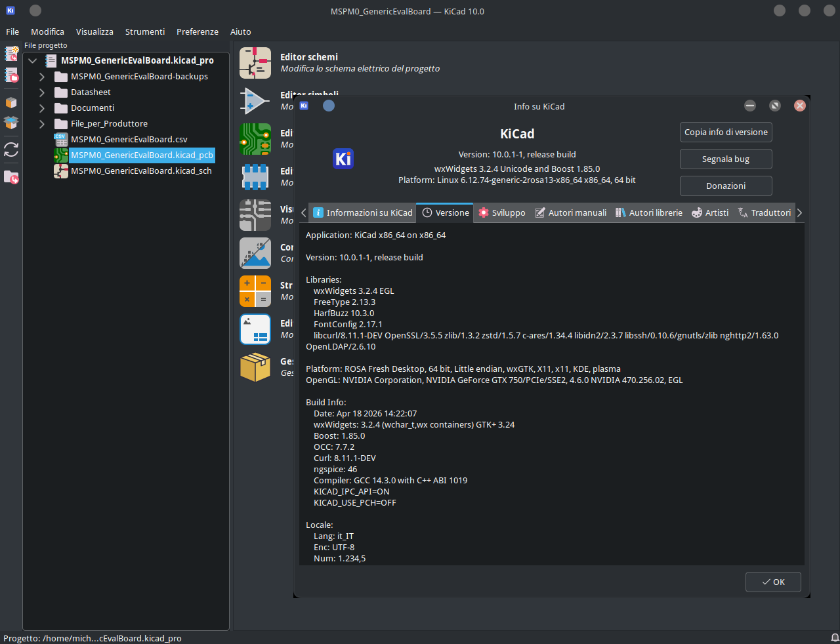Launch the drawing sheet editor icon
Screen dimensions: 840x644
point(255,329)
